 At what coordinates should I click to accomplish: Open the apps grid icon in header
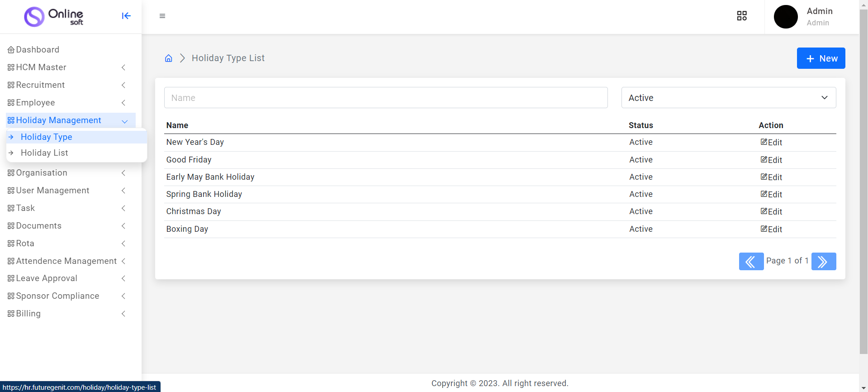(x=742, y=16)
